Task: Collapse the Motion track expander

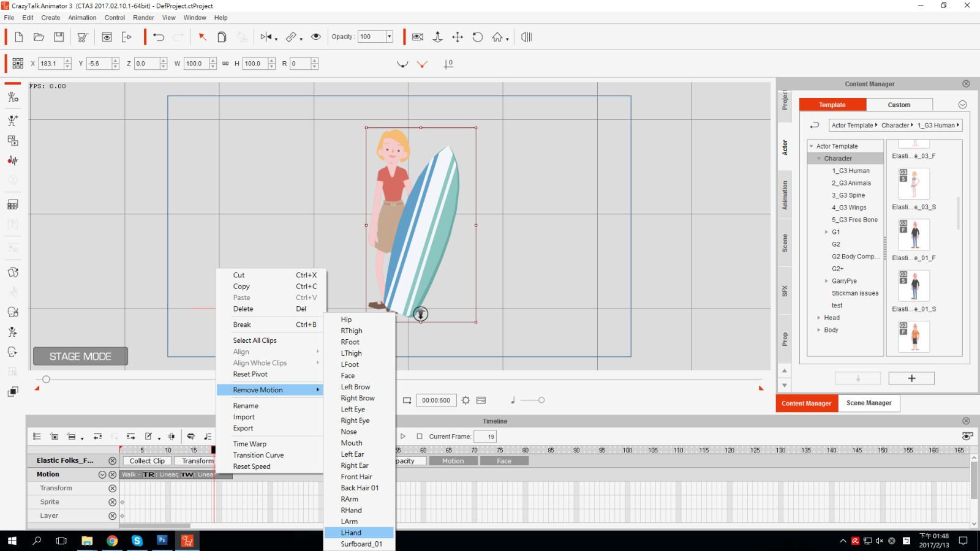Action: click(x=102, y=474)
